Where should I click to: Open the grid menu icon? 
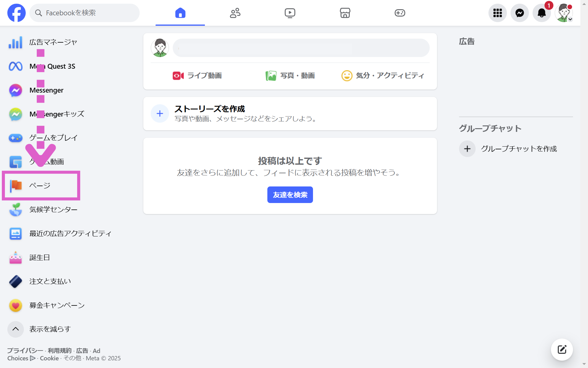click(497, 13)
